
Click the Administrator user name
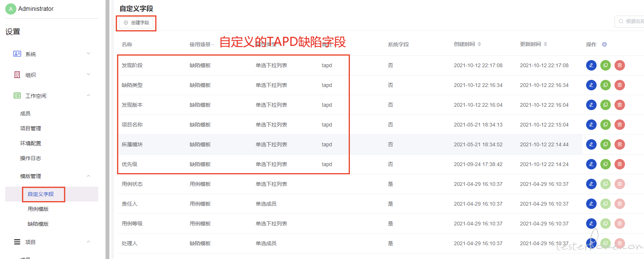36,9
